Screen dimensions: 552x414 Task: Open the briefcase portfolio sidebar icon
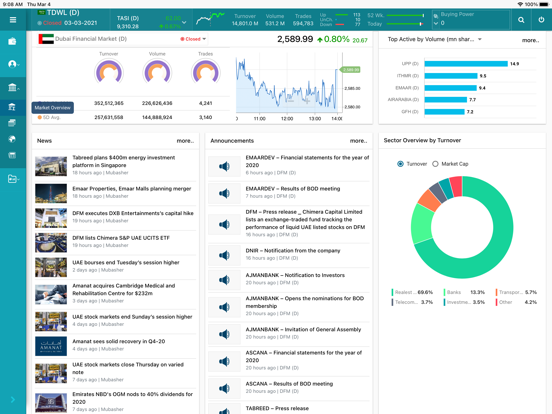12,42
